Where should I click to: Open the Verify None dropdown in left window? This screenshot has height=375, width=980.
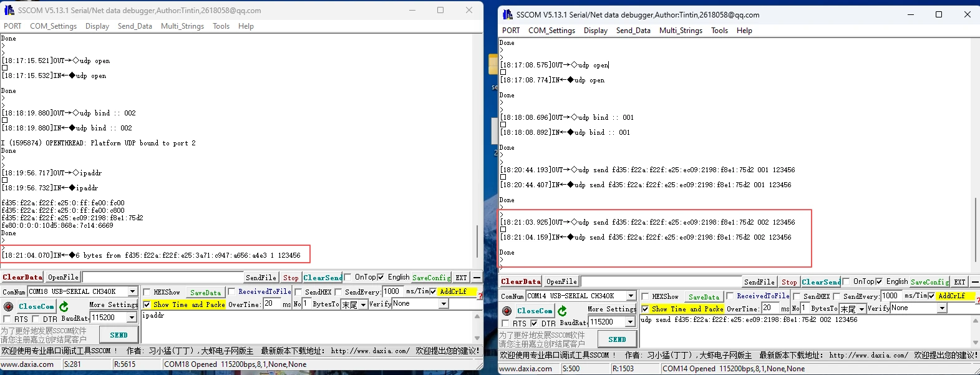click(x=444, y=304)
